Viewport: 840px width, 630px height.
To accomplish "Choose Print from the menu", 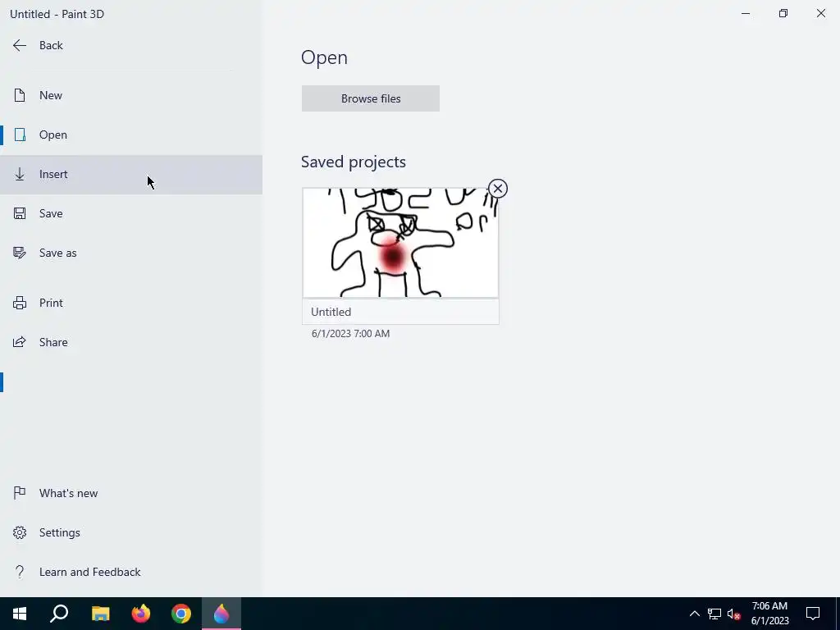I will click(x=131, y=303).
